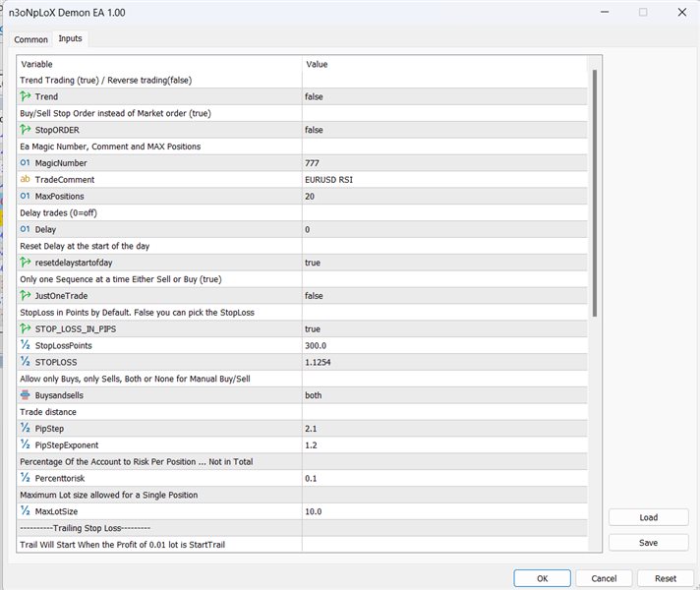Click the PipStepExponent variable name
Screen dimensions: 700x590
(x=67, y=445)
